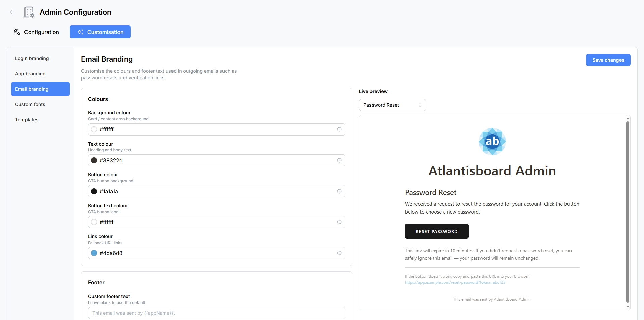Click the Password Reset preview heading
The image size is (644, 320).
(x=431, y=192)
